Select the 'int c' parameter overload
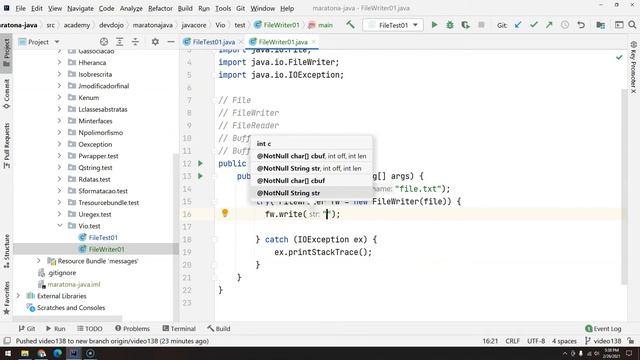This screenshot has width=640, height=360. (311, 144)
